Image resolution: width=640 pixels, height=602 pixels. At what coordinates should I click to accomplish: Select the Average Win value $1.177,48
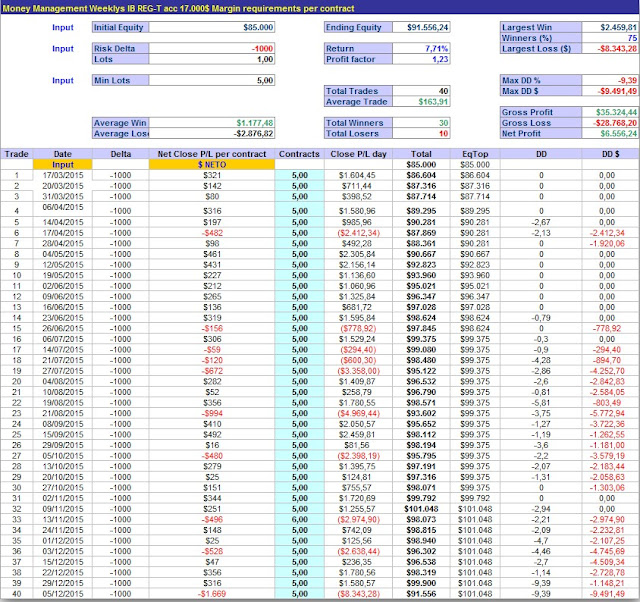[x=212, y=123]
